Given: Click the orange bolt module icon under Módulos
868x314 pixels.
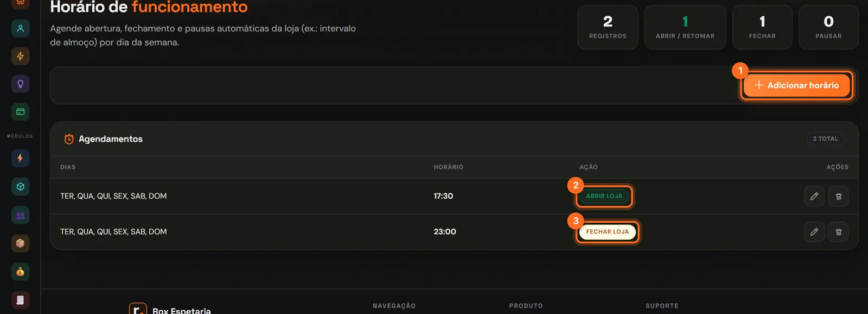Looking at the screenshot, I should click(x=20, y=158).
